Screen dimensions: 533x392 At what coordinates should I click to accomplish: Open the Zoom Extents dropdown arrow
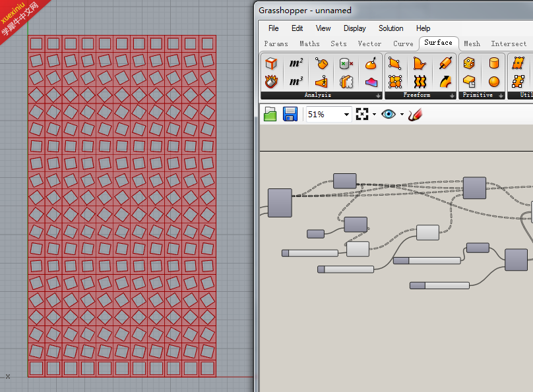click(374, 115)
